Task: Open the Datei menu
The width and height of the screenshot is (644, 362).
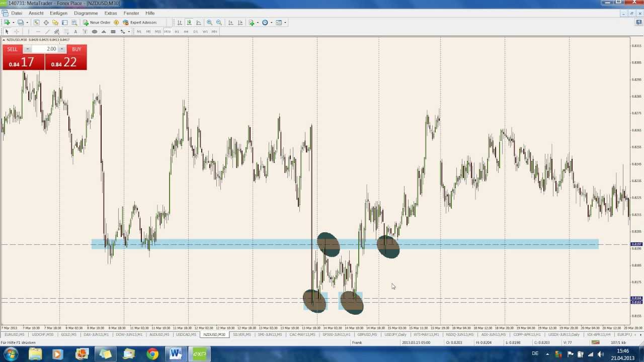Action: click(x=17, y=13)
